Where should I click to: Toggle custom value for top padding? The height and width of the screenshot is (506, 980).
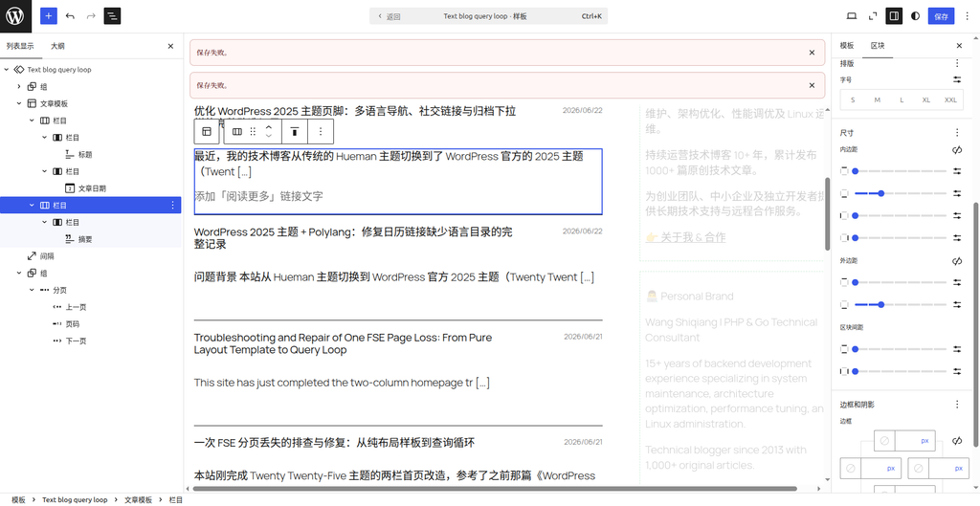tap(957, 170)
